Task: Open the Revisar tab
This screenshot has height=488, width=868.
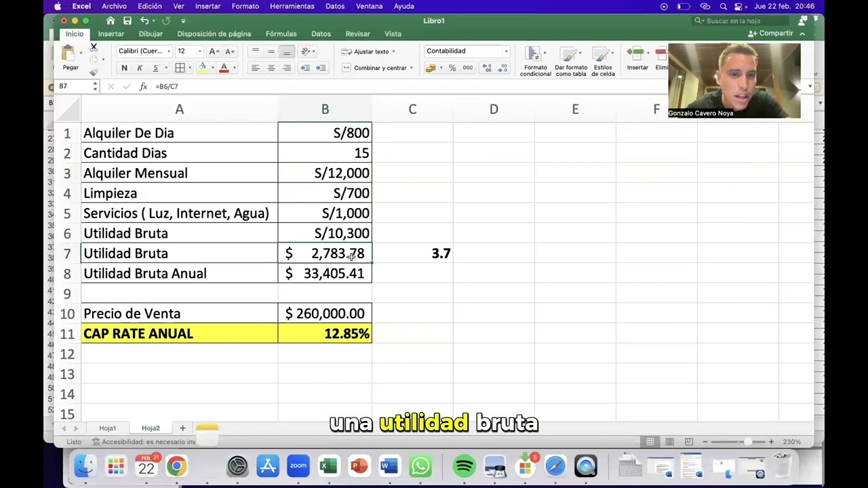Action: point(357,34)
